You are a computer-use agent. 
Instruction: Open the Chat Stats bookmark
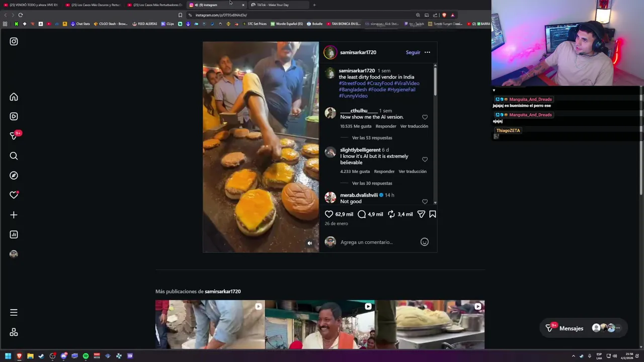pos(80,24)
